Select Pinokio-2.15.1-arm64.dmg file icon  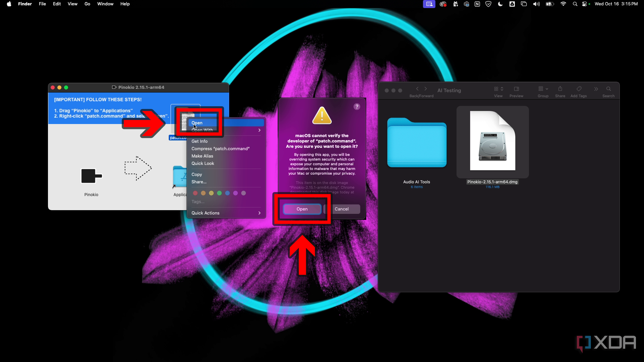click(x=493, y=141)
